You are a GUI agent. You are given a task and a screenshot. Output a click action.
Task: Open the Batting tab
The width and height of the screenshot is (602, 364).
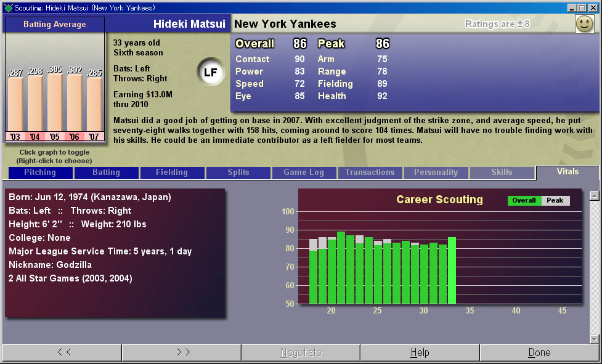point(107,172)
